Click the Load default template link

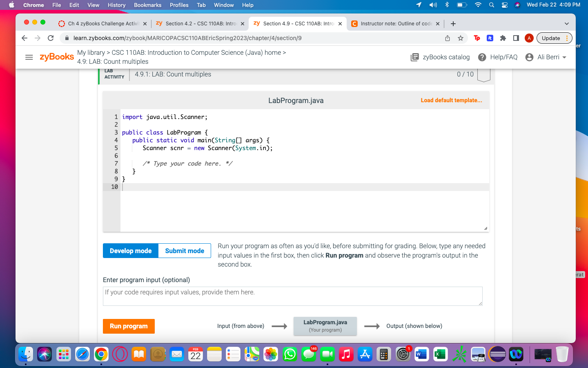pyautogui.click(x=451, y=100)
